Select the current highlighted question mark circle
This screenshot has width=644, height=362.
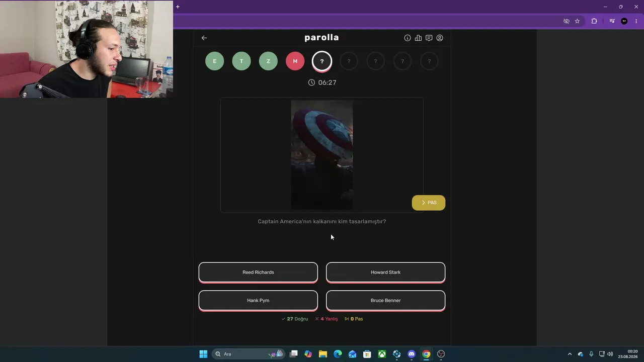pyautogui.click(x=322, y=61)
